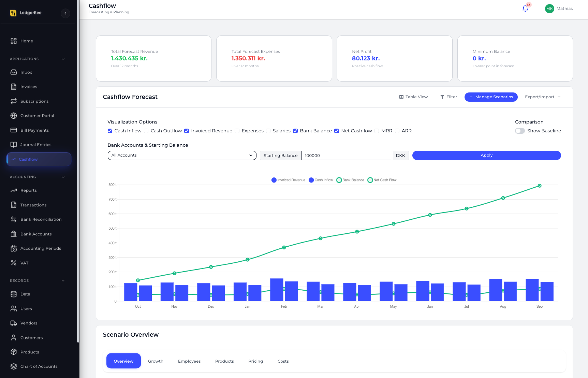588x378 pixels.
Task: Switch to the Pricing scenario tab
Action: point(255,361)
